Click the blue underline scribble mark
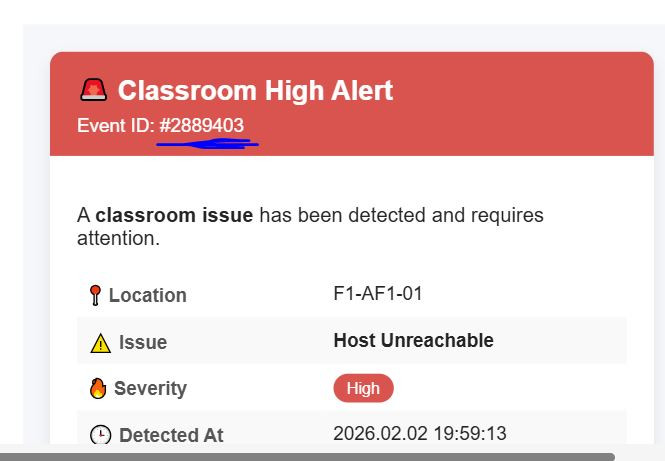The image size is (665, 461). click(x=207, y=144)
